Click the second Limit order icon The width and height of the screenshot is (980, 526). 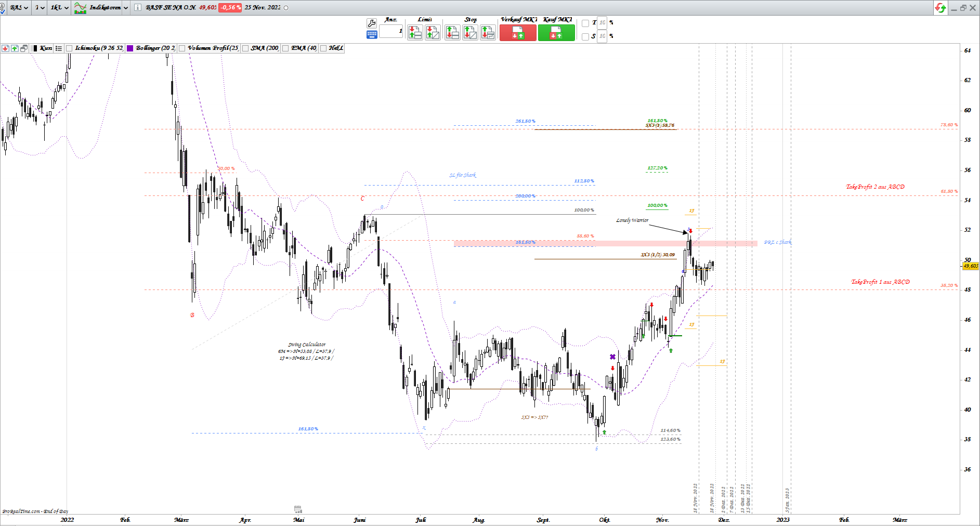coord(433,33)
